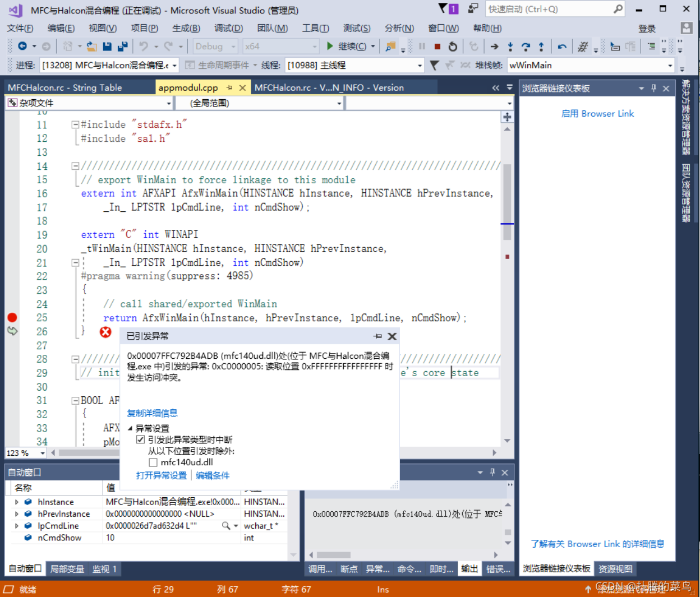Stop debugging with the red square icon

[x=437, y=47]
